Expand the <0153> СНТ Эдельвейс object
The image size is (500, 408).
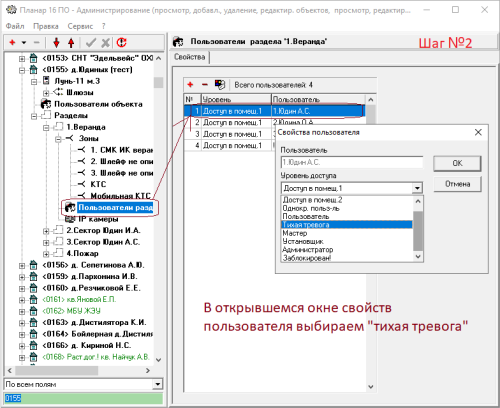pyautogui.click(x=22, y=59)
